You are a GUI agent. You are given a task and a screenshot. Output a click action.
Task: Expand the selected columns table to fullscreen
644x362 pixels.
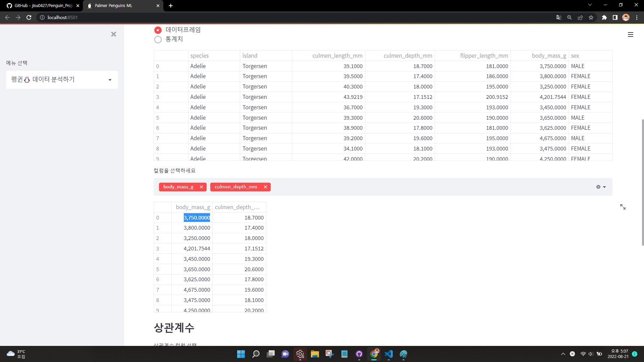click(x=623, y=207)
